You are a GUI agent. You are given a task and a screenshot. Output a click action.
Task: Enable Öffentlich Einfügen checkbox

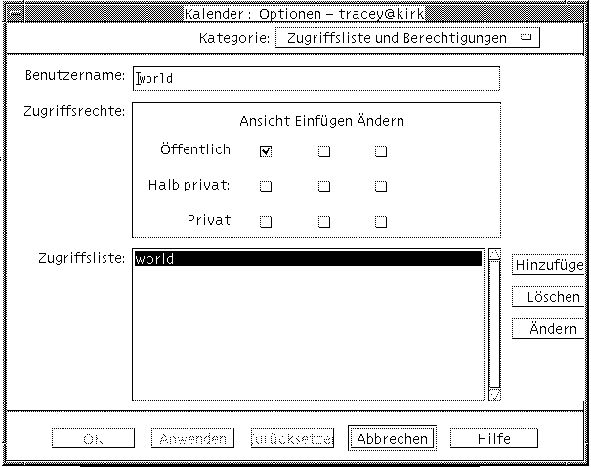point(323,151)
